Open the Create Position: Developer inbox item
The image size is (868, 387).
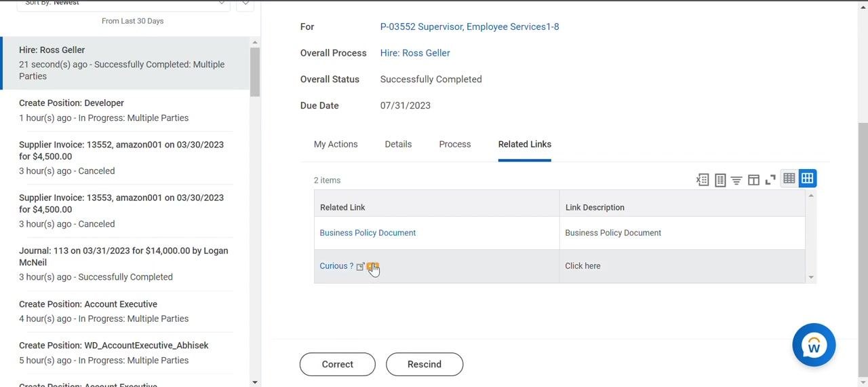[125, 110]
